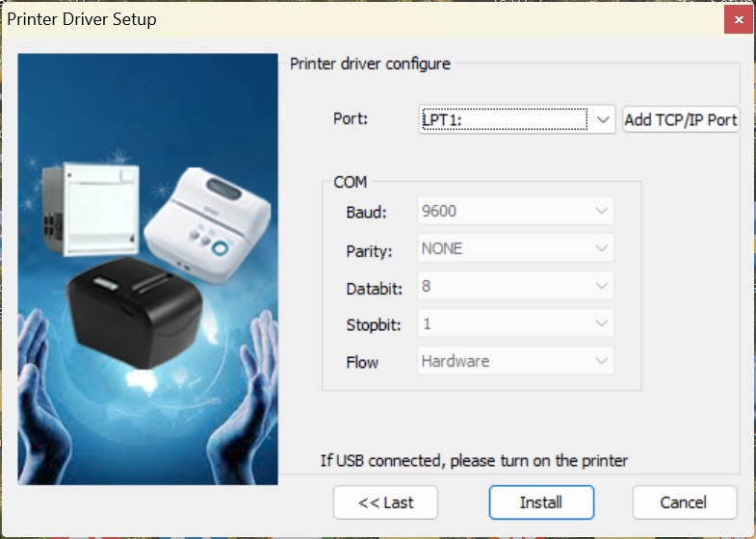Click the Printer driver configure heading

coord(370,64)
